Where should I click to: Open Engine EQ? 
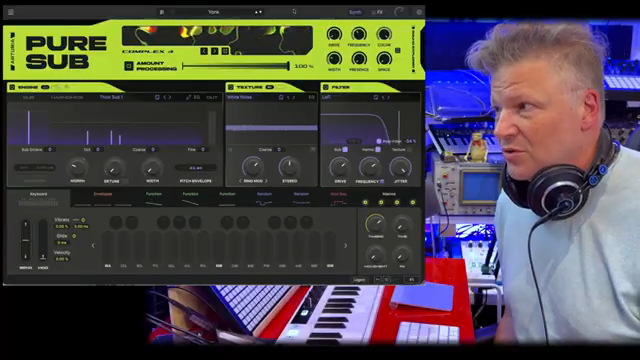pyautogui.click(x=197, y=97)
